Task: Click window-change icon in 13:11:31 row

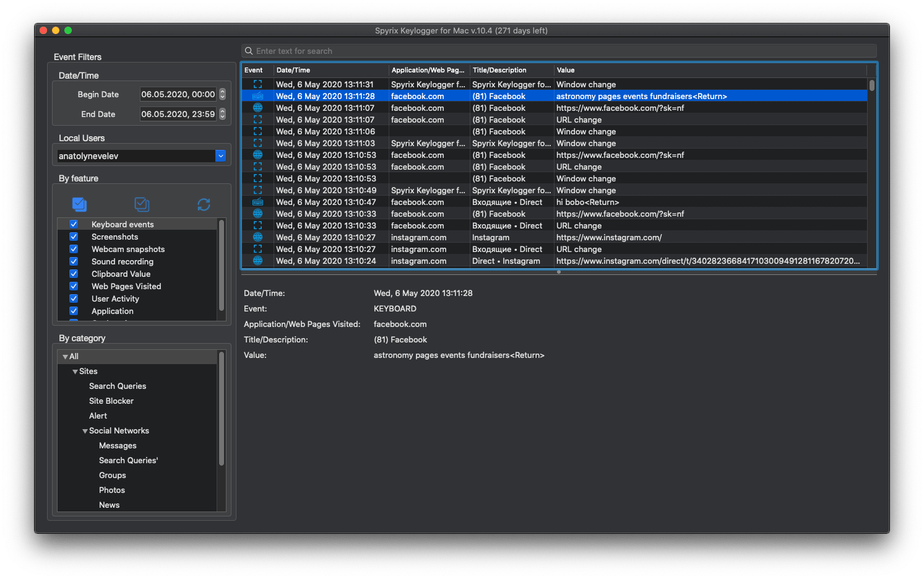Action: click(257, 84)
